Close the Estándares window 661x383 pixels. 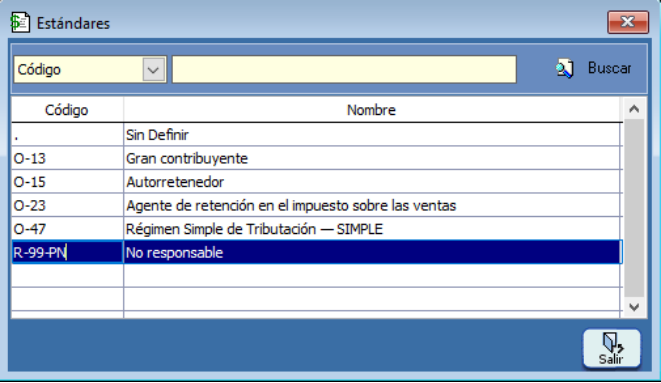tap(628, 22)
